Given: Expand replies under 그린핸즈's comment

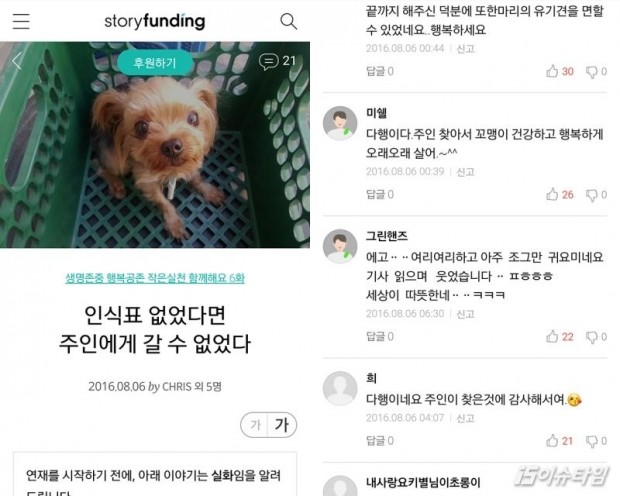Looking at the screenshot, I should [x=380, y=337].
